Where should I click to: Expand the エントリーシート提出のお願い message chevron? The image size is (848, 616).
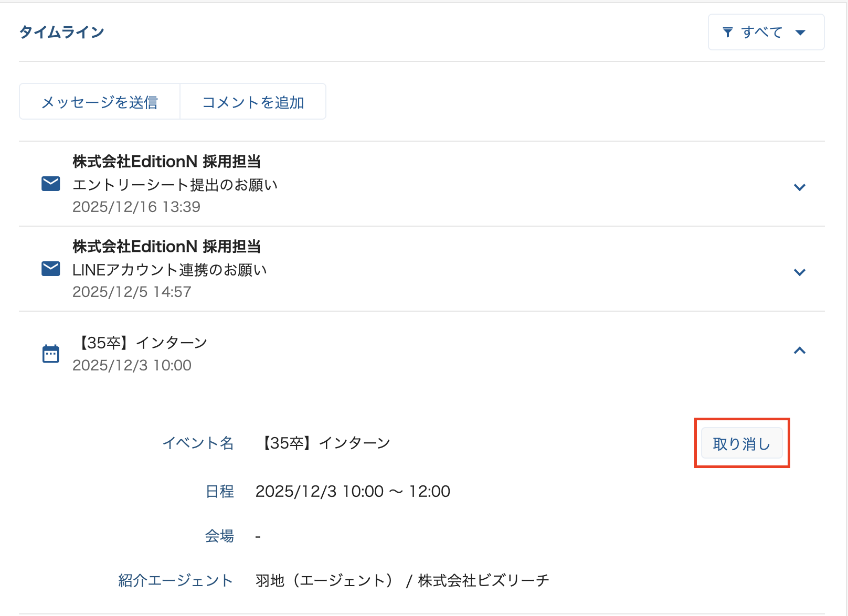(x=799, y=187)
